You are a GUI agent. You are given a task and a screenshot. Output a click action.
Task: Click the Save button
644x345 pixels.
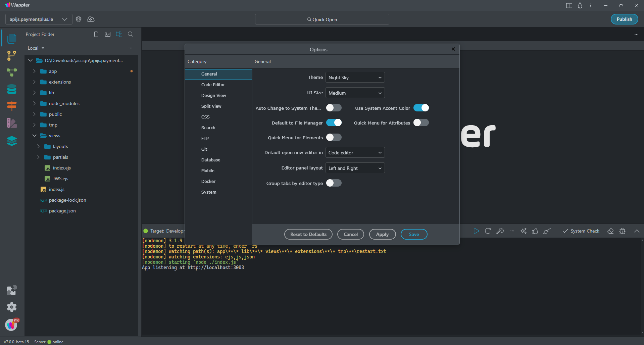pos(414,234)
